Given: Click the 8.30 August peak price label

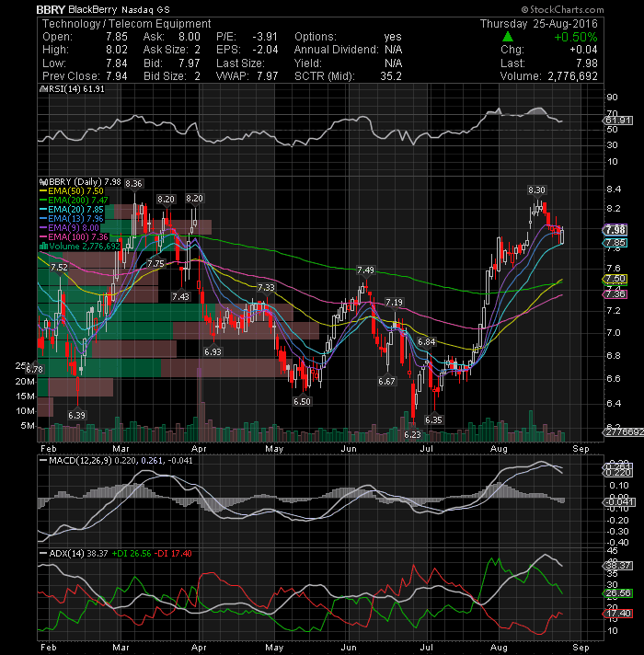Looking at the screenshot, I should [x=536, y=190].
